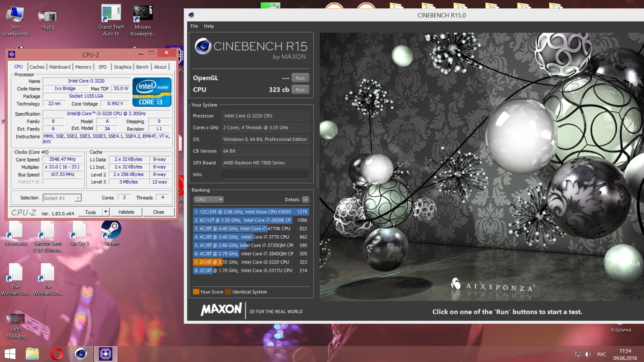Screen dimensions: 644x362
Task: Expand ranking Details arrow
Action: pos(306,200)
